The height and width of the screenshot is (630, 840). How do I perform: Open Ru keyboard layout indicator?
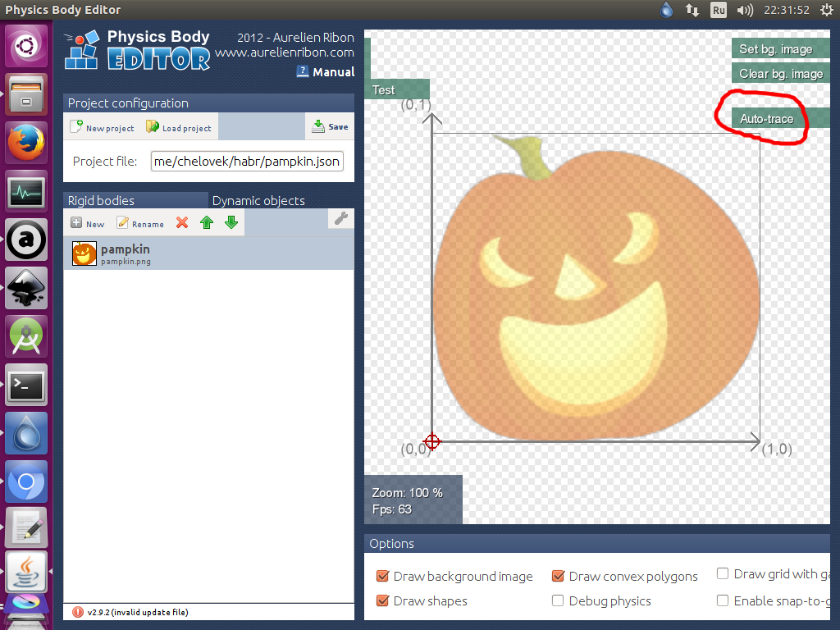[719, 10]
